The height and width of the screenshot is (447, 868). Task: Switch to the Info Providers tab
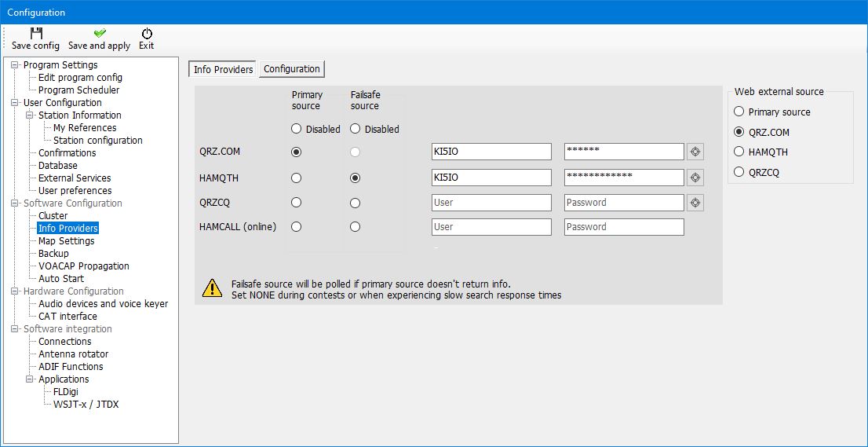[x=223, y=69]
